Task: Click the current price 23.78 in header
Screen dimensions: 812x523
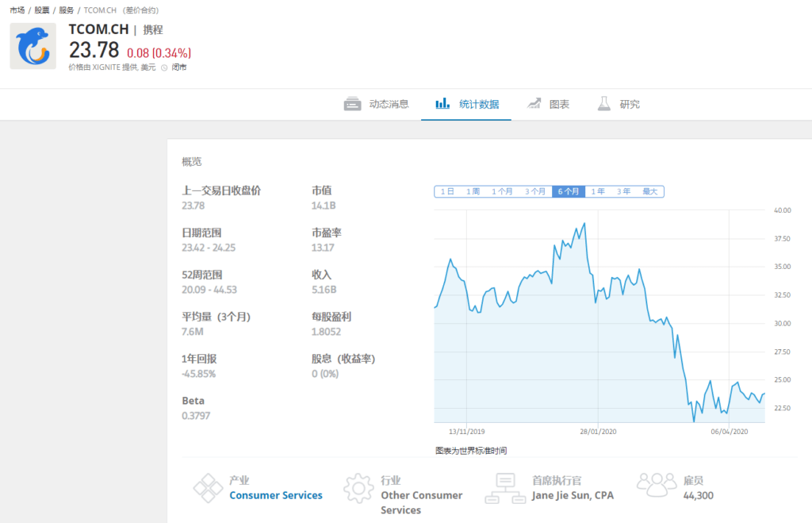Action: pyautogui.click(x=94, y=50)
